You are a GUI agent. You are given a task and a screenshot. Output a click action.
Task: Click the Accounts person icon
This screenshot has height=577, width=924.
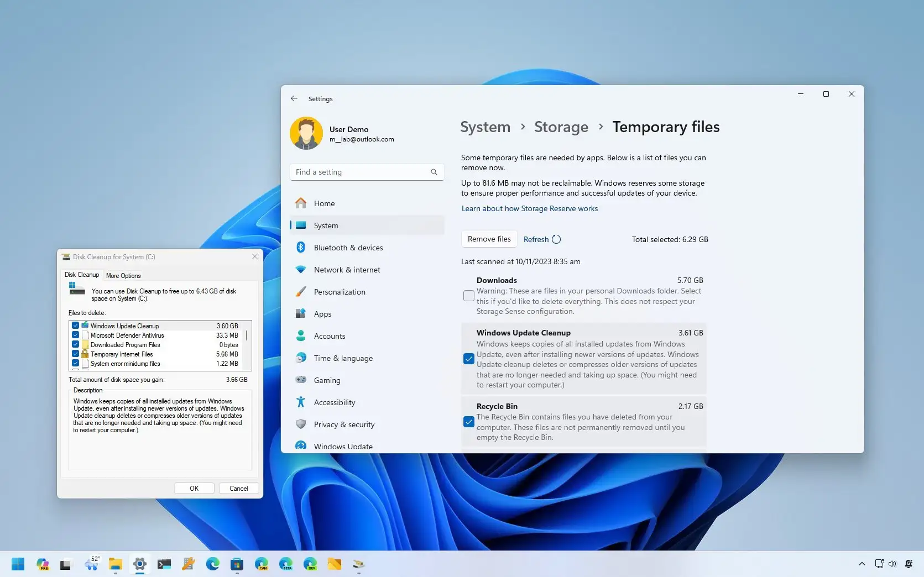[301, 335]
